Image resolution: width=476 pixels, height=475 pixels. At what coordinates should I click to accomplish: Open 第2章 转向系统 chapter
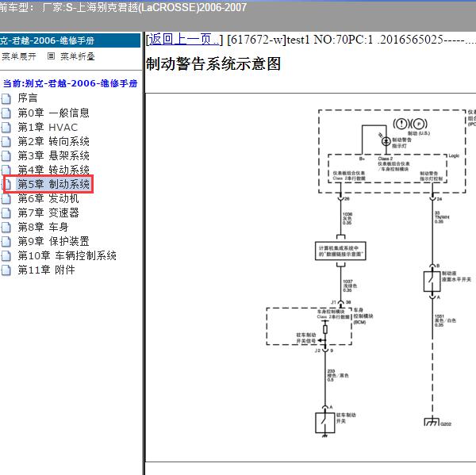[53, 141]
